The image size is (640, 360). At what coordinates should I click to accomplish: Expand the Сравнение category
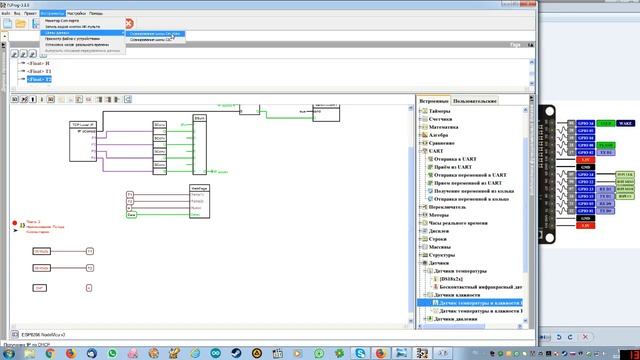point(420,143)
